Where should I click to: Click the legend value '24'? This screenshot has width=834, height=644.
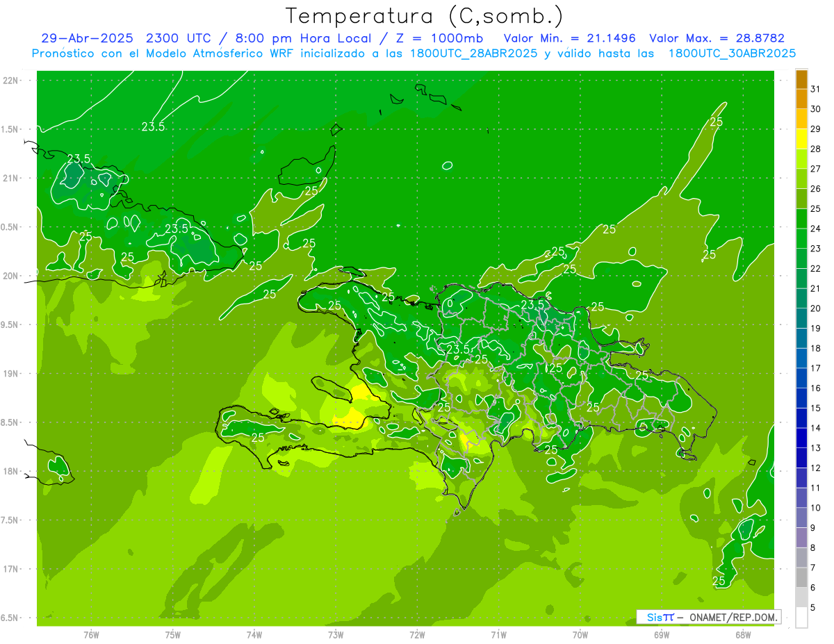tap(816, 229)
